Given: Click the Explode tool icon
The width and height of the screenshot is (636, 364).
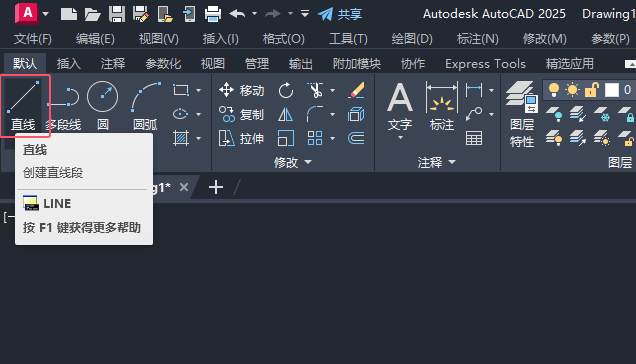Looking at the screenshot, I should click(356, 114).
